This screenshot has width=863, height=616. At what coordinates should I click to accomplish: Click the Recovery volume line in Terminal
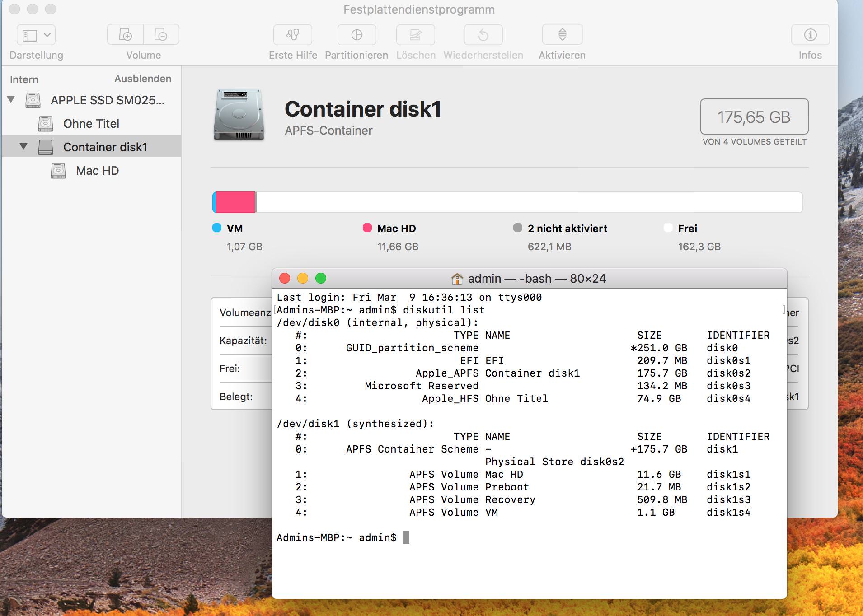tap(523, 499)
